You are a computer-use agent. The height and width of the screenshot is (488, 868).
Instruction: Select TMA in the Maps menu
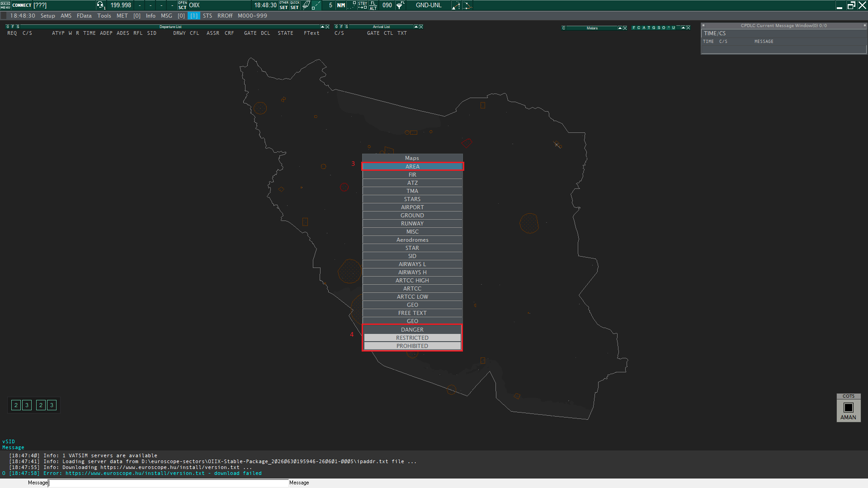(x=412, y=191)
